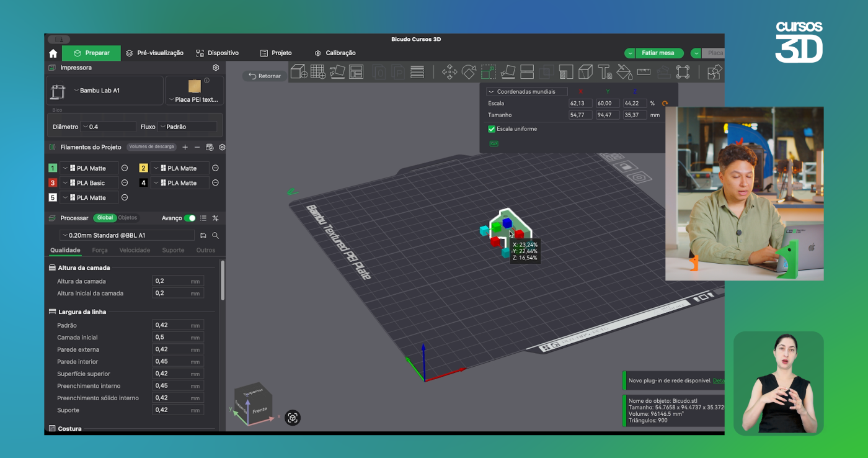Image resolution: width=868 pixels, height=458 pixels.
Task: Open filament 3 PLA Basic dropdown
Action: point(89,183)
